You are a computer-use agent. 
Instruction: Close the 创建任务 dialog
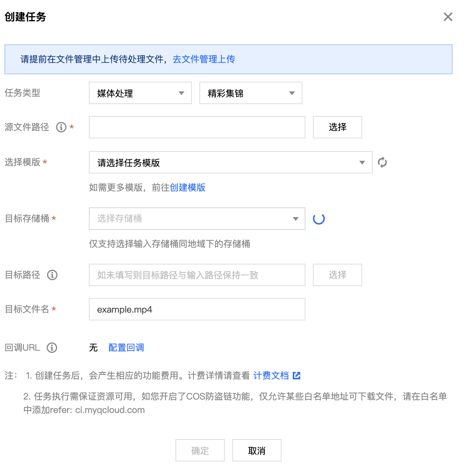point(448,17)
